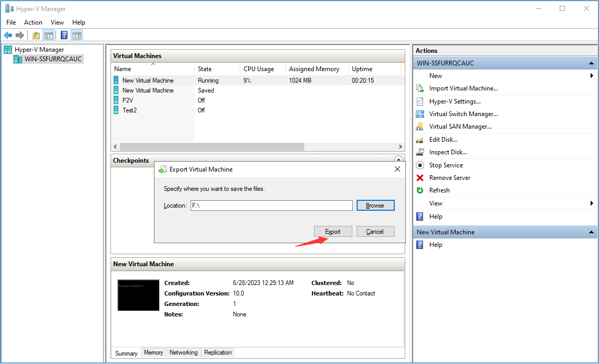This screenshot has width=599, height=364.
Task: Click Browse to choose export location
Action: pyautogui.click(x=375, y=206)
